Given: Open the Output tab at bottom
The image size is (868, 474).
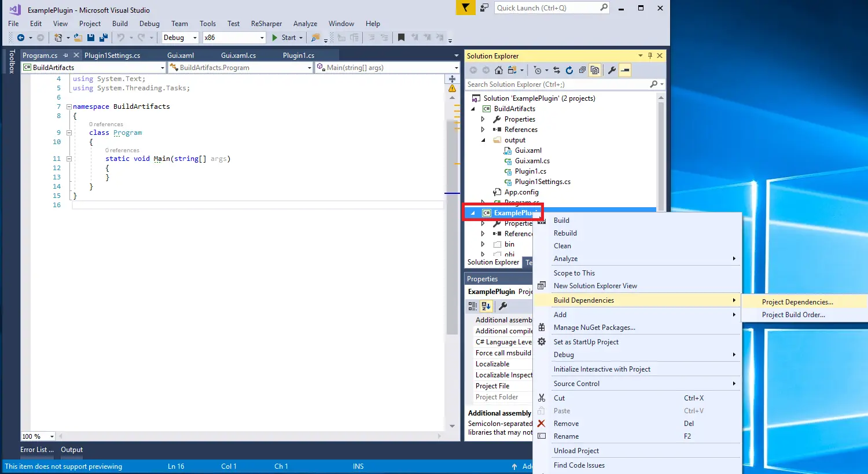Looking at the screenshot, I should 72,450.
